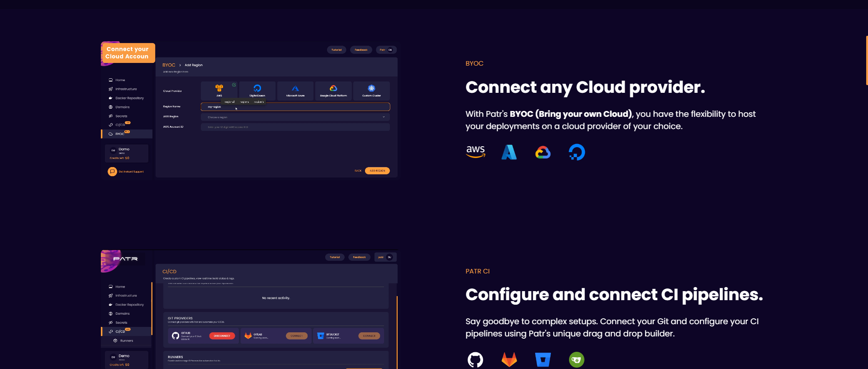Click the Bitbucket logo under the Patr CI description
This screenshot has width=868, height=369.
543,360
